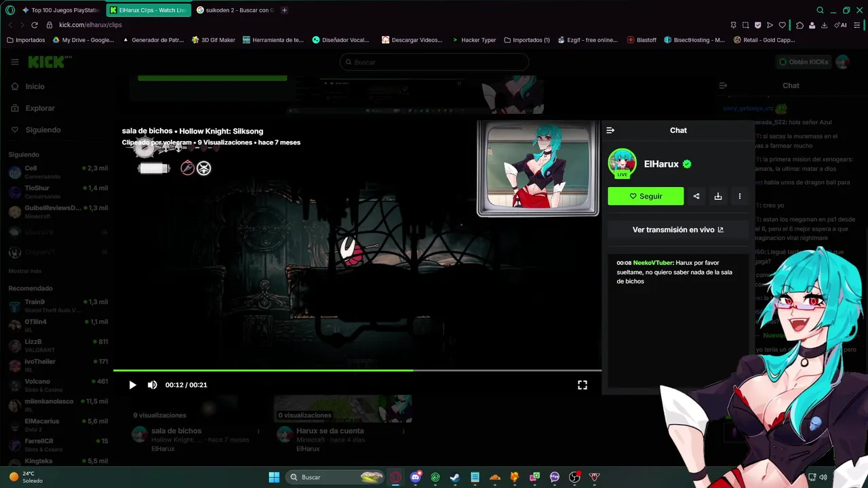The width and height of the screenshot is (868, 488).
Task: Open Hacker Typer bookmark
Action: coord(474,40)
